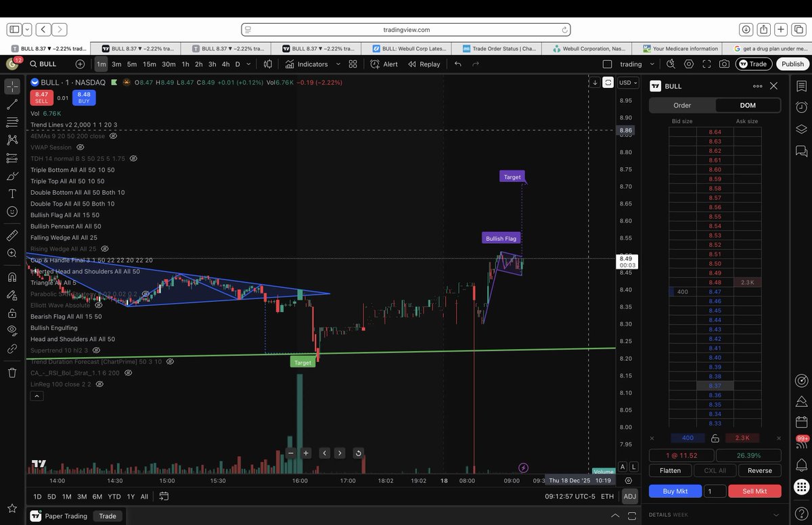Image resolution: width=812 pixels, height=525 pixels.
Task: Open the candle chart style selector
Action: pos(267,64)
